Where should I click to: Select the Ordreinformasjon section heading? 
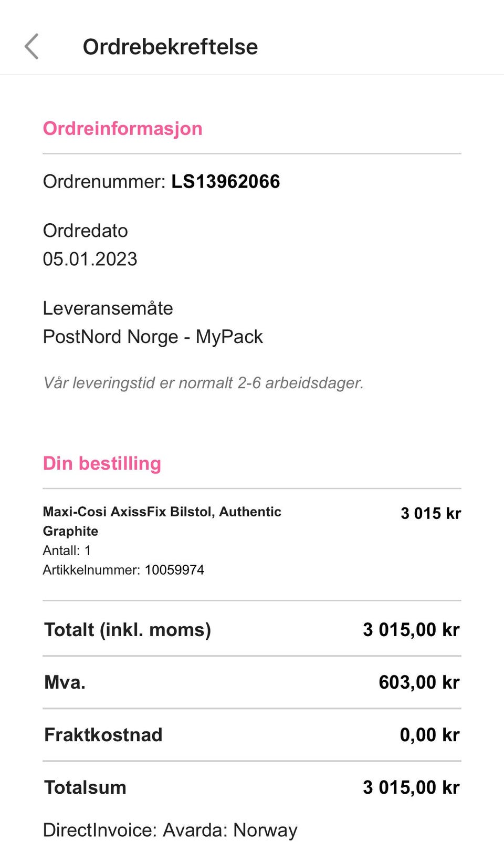[x=122, y=129]
